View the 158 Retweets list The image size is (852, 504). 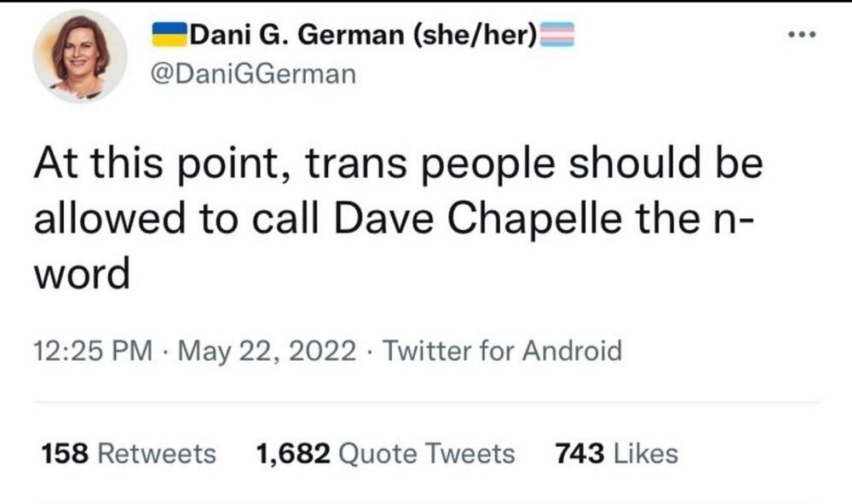coord(129,454)
